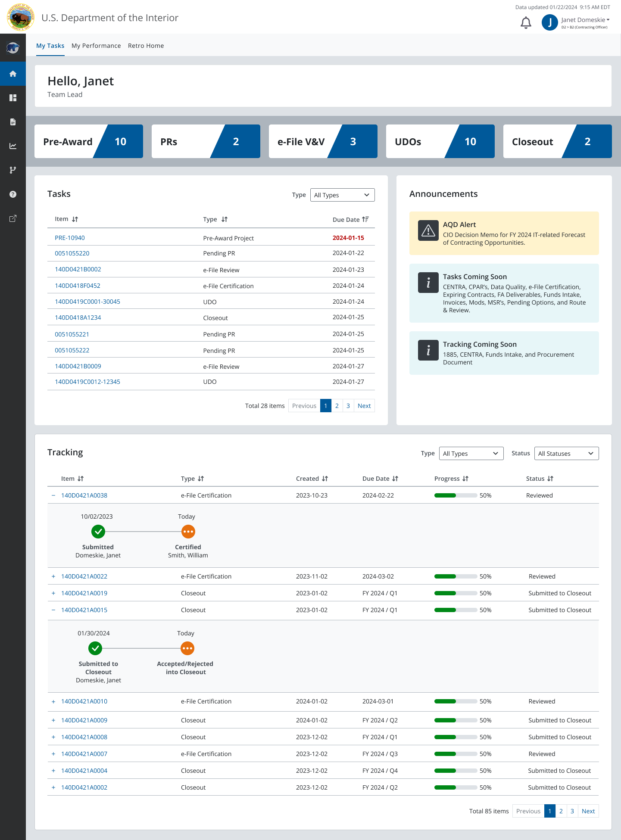Open the Closeout card

(x=558, y=141)
